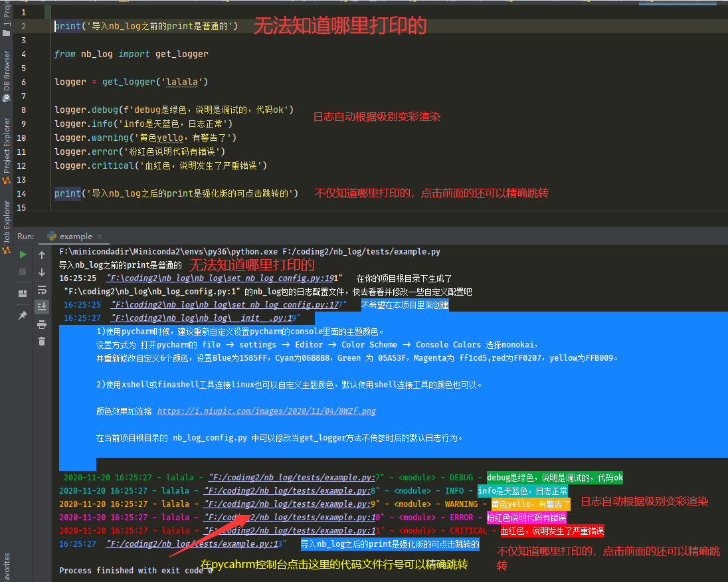The width and height of the screenshot is (728, 582).
Task: Click the logger.info call on line 9
Action: (143, 124)
